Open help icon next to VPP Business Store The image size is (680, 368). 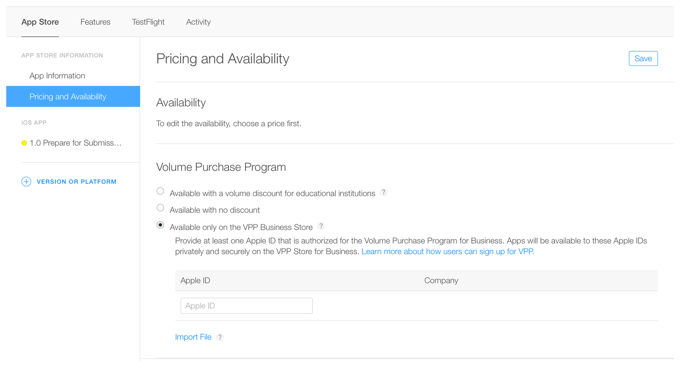pyautogui.click(x=321, y=226)
